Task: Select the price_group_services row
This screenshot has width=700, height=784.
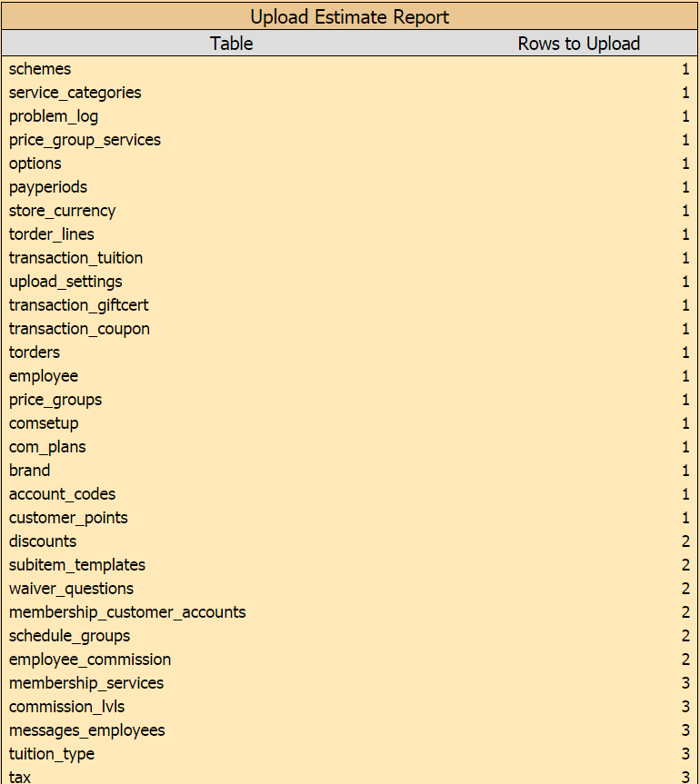Action: [x=350, y=140]
